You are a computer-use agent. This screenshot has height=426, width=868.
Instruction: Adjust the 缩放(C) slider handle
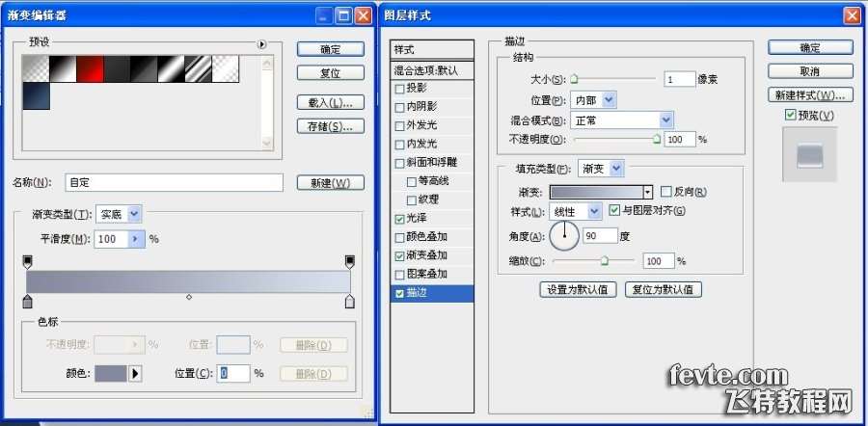(x=605, y=260)
